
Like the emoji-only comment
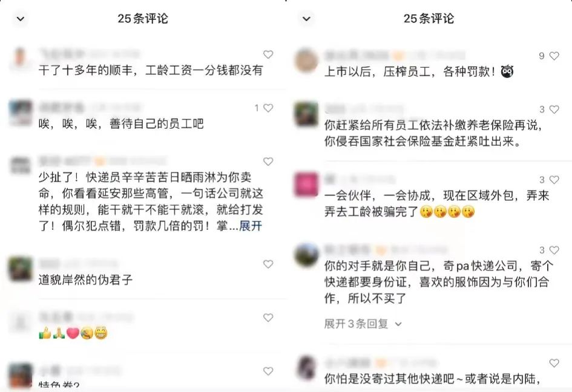268,318
